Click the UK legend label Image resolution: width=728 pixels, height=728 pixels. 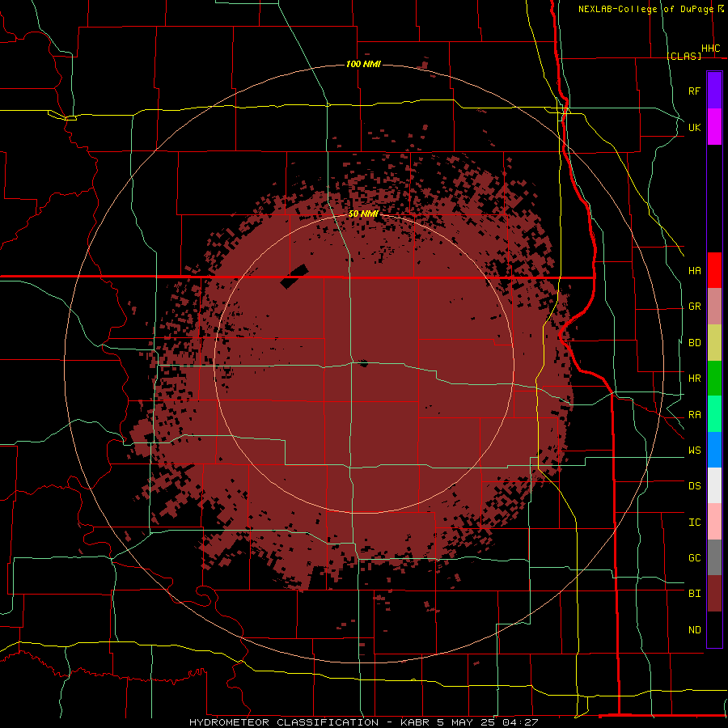click(x=694, y=127)
